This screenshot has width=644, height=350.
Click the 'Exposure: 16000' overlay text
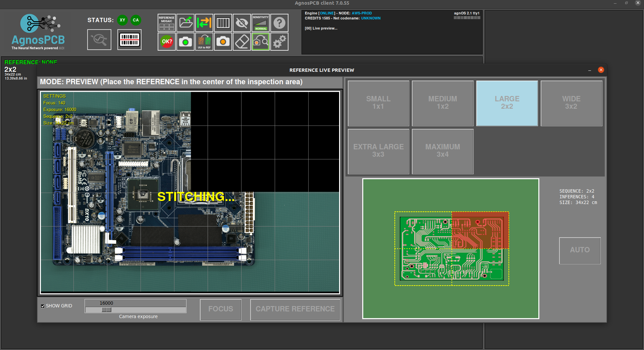click(60, 110)
